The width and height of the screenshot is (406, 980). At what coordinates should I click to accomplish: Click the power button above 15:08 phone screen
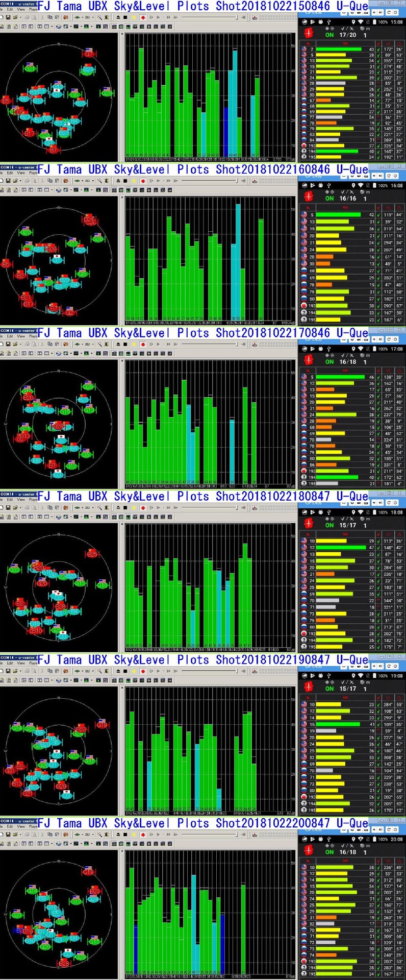coord(395,12)
